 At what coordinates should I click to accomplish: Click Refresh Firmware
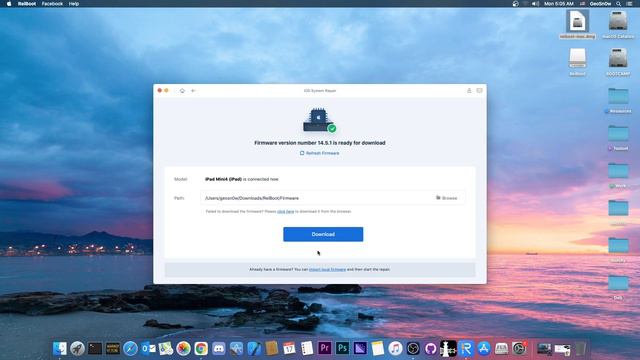320,153
